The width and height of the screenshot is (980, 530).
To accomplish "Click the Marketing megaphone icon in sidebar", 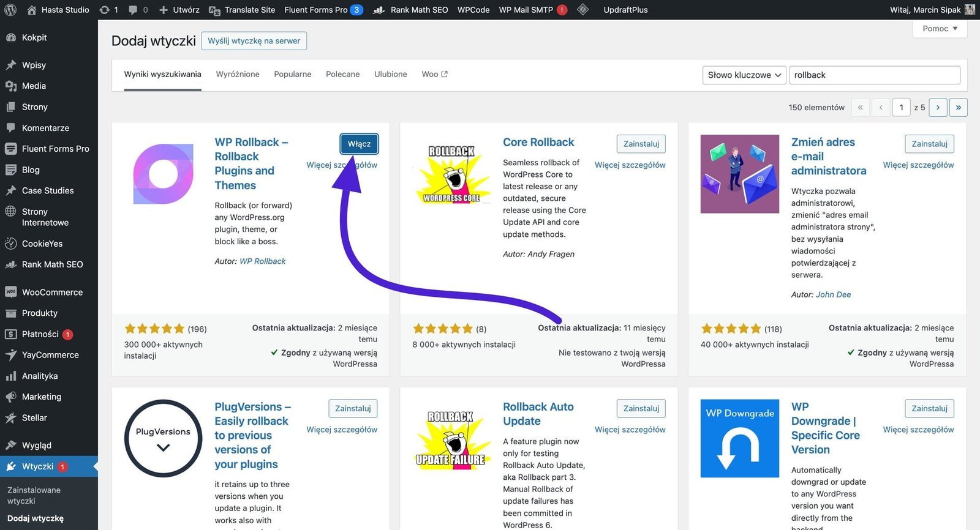I will pyautogui.click(x=10, y=397).
